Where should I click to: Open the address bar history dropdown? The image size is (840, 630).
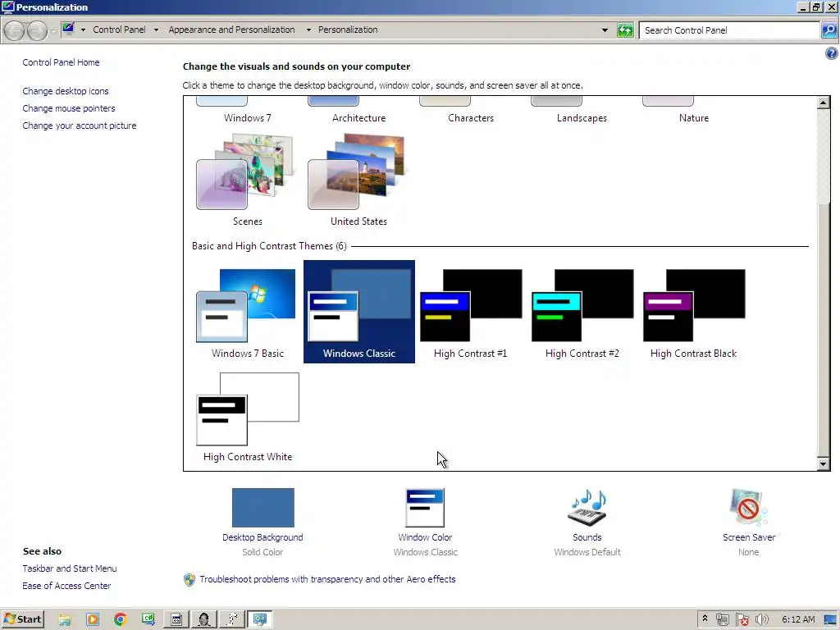tap(605, 30)
